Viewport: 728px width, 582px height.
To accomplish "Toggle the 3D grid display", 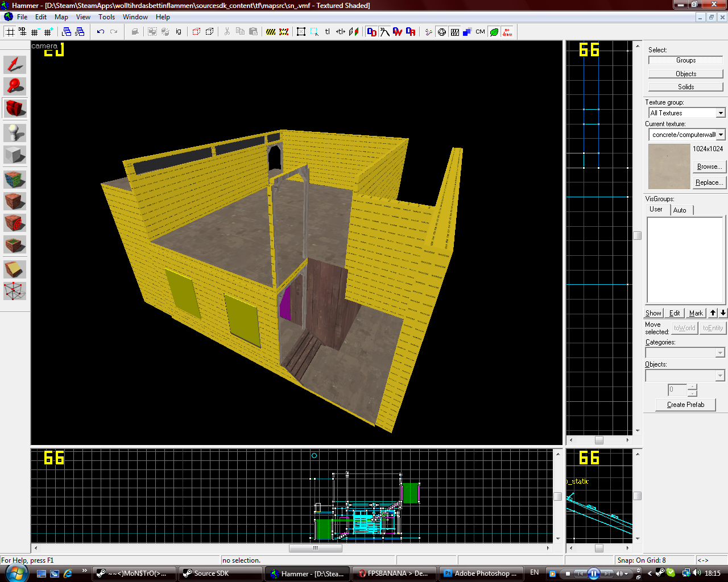I will (22, 32).
